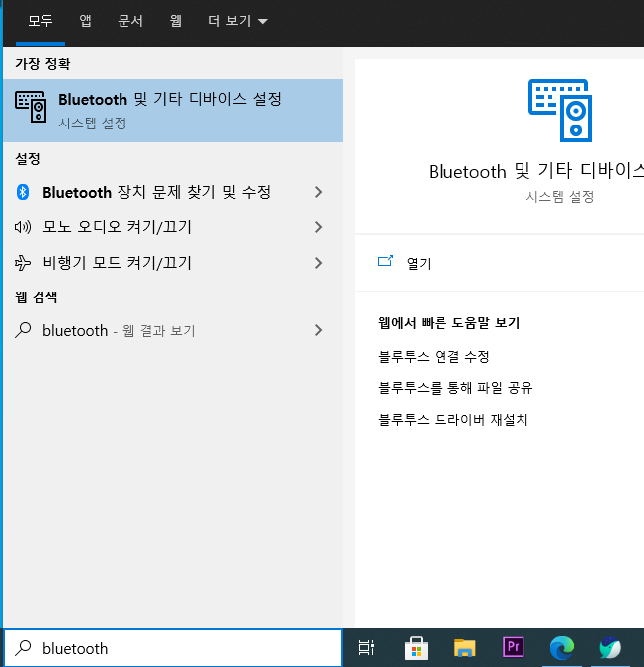Select the 모두 tab
This screenshot has height=667, width=644.
pos(40,21)
